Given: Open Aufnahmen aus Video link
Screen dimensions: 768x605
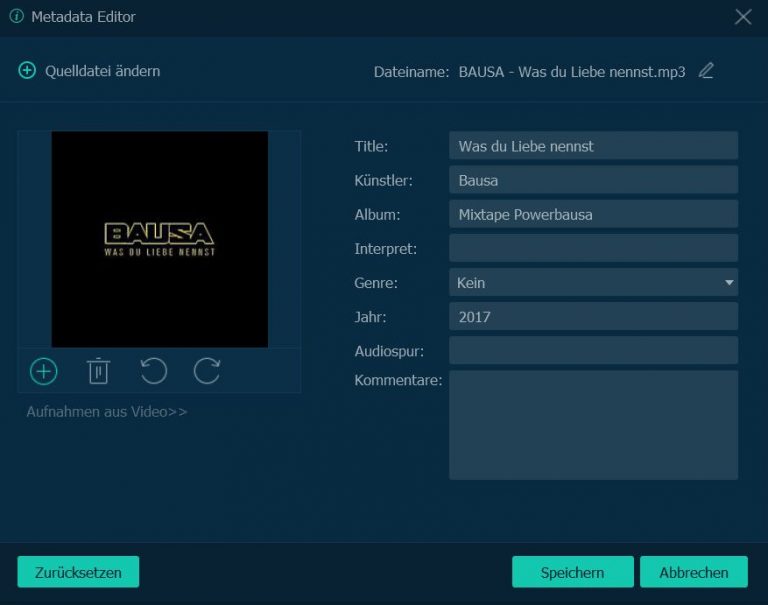Looking at the screenshot, I should [x=107, y=411].
